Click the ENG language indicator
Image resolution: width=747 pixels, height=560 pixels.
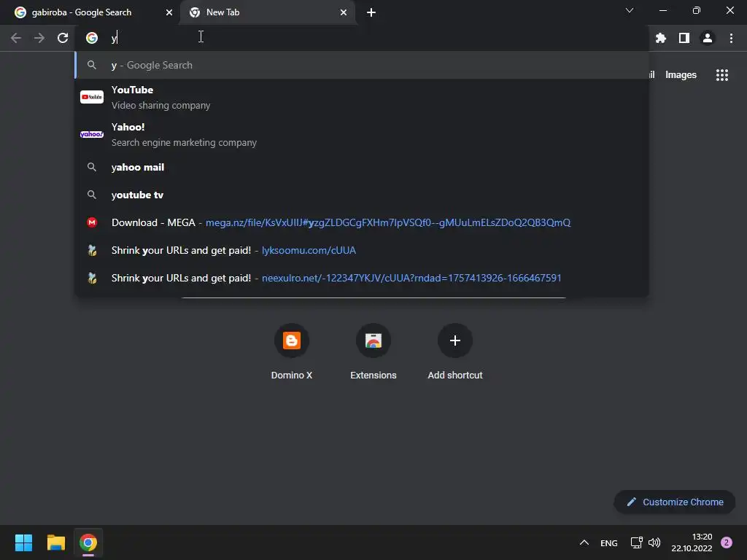[x=609, y=542]
